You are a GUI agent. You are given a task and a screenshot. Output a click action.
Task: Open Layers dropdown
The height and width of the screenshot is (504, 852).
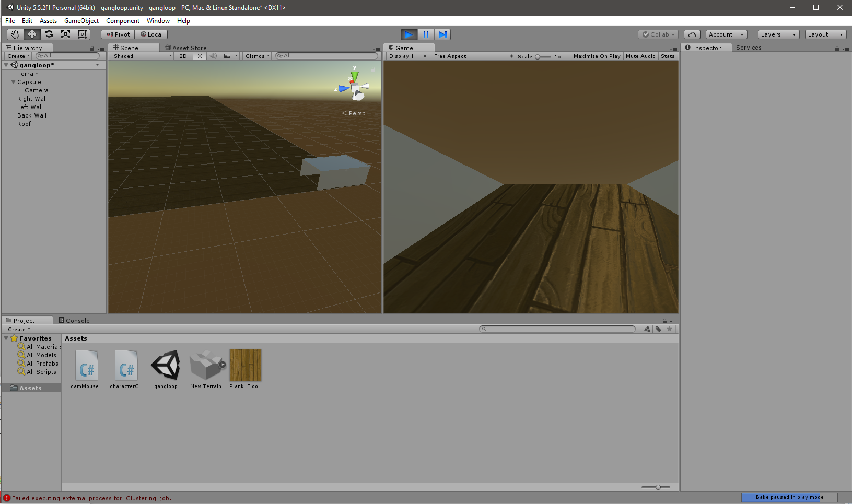point(779,34)
